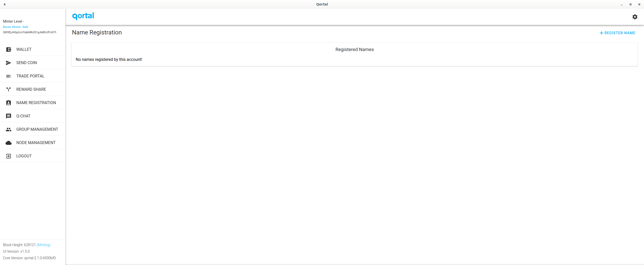
Task: Choose LOGOUT in the sidebar
Action: tap(33, 156)
